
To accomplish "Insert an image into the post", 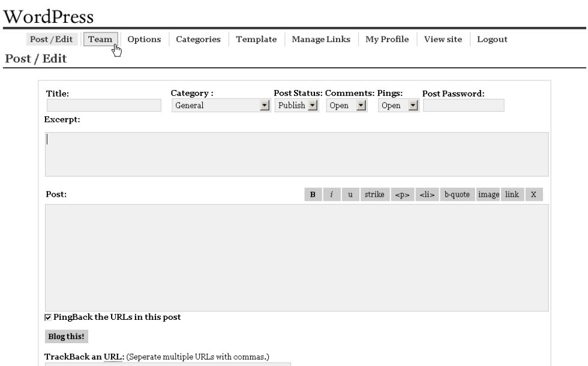I will pyautogui.click(x=489, y=194).
